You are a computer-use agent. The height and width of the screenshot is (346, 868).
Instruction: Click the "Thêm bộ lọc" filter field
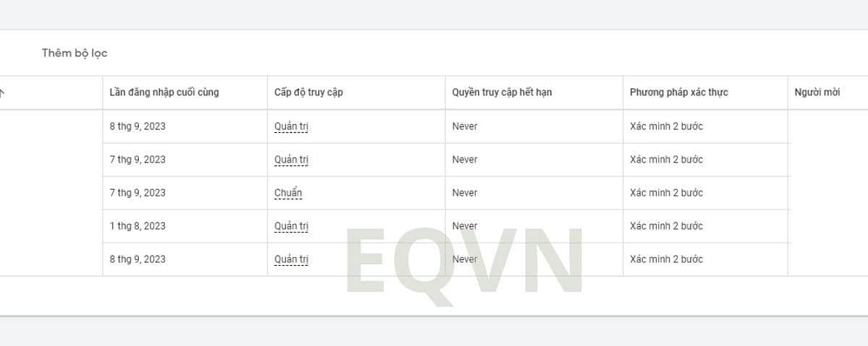(75, 53)
